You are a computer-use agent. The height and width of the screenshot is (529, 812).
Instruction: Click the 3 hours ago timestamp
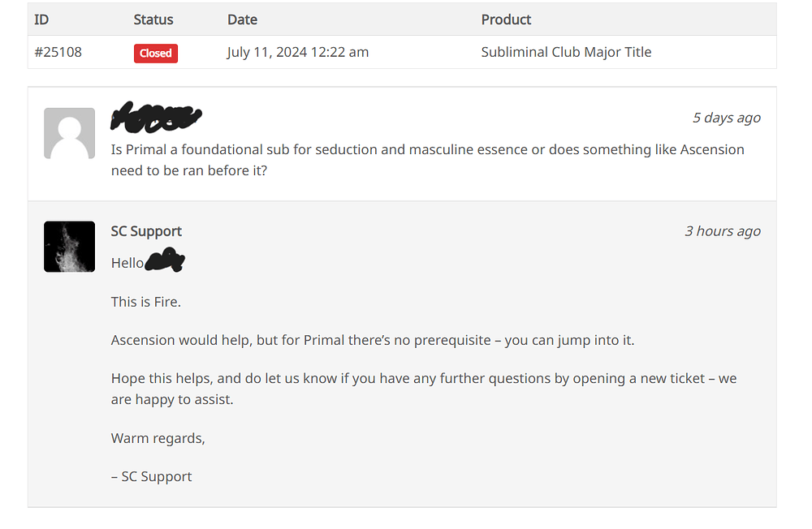[x=723, y=231]
